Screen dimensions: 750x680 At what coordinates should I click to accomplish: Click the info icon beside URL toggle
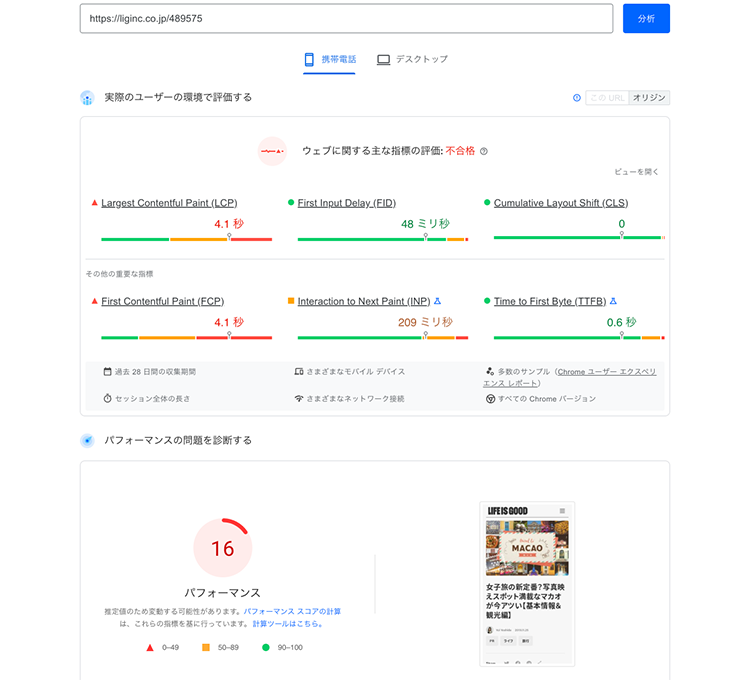tap(577, 98)
